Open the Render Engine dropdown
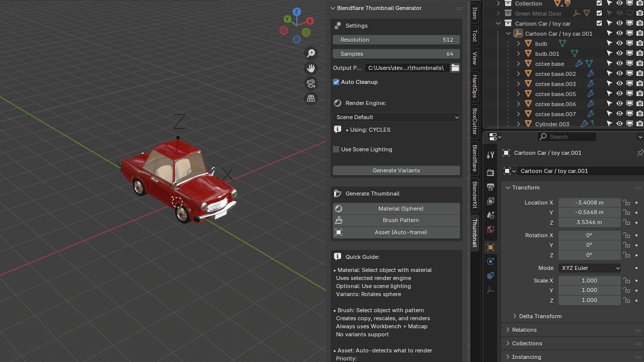Screen dimensions: 644x362 click(x=396, y=117)
